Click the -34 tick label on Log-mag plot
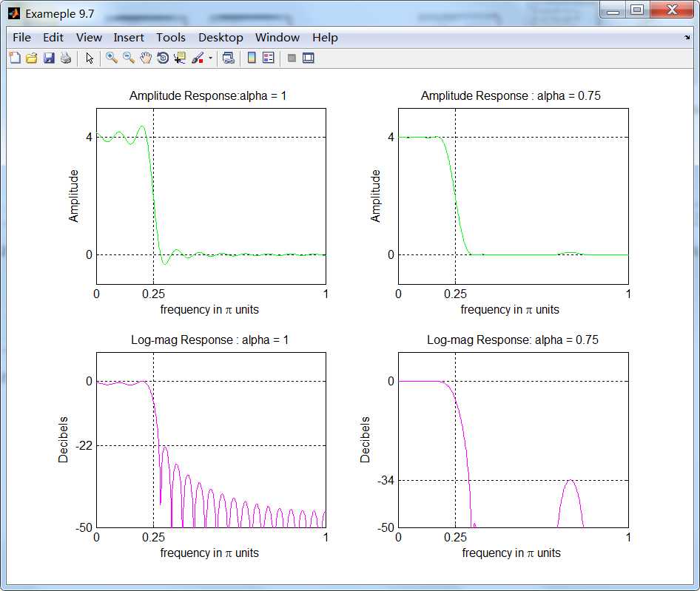Screen dimensions: 700x591 386,480
